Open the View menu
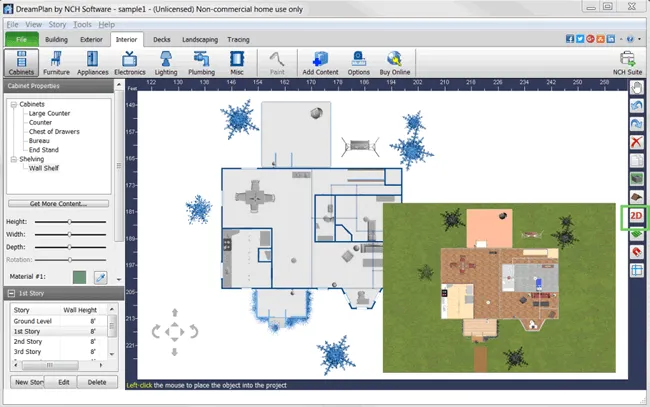This screenshot has height=407, width=650. [33, 24]
